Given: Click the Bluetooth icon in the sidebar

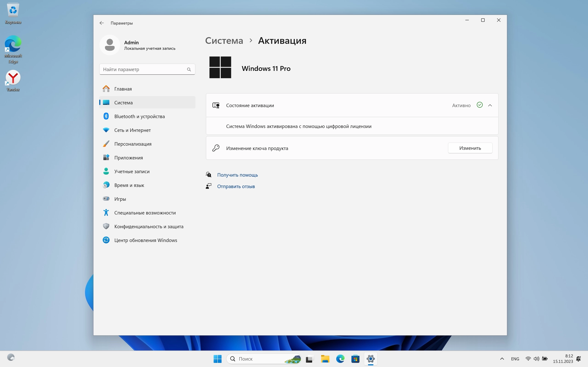Looking at the screenshot, I should [106, 116].
